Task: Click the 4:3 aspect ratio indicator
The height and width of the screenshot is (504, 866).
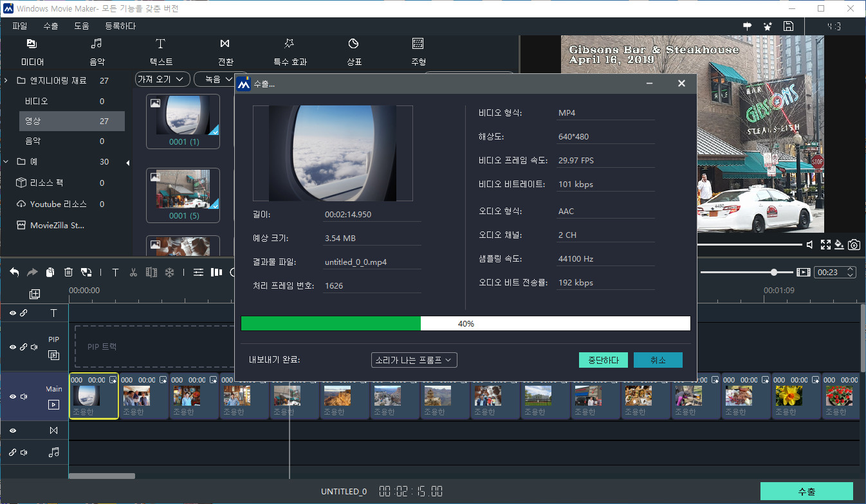Action: point(834,26)
